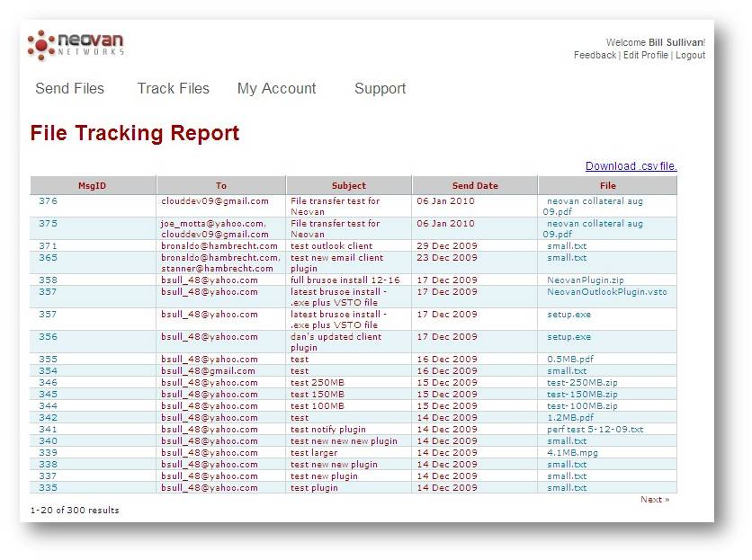Download the .csv file

(x=631, y=166)
